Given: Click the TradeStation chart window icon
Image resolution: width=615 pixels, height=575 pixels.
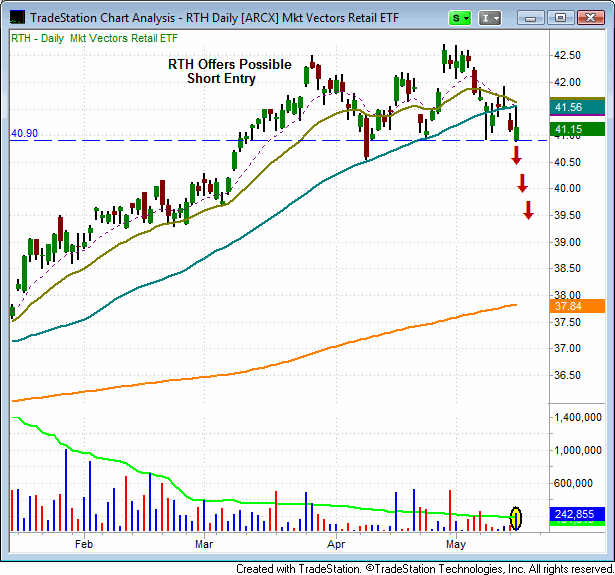Looking at the screenshot, I should pyautogui.click(x=17, y=18).
